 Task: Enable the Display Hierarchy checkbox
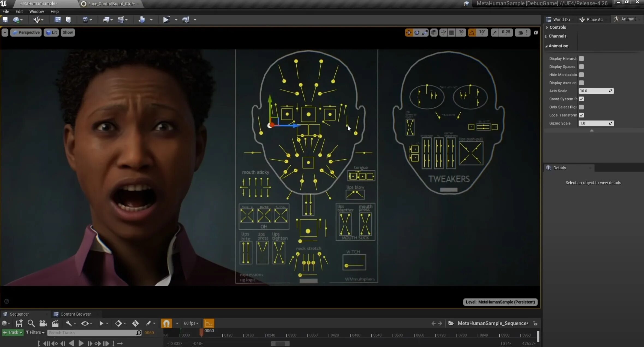[582, 58]
